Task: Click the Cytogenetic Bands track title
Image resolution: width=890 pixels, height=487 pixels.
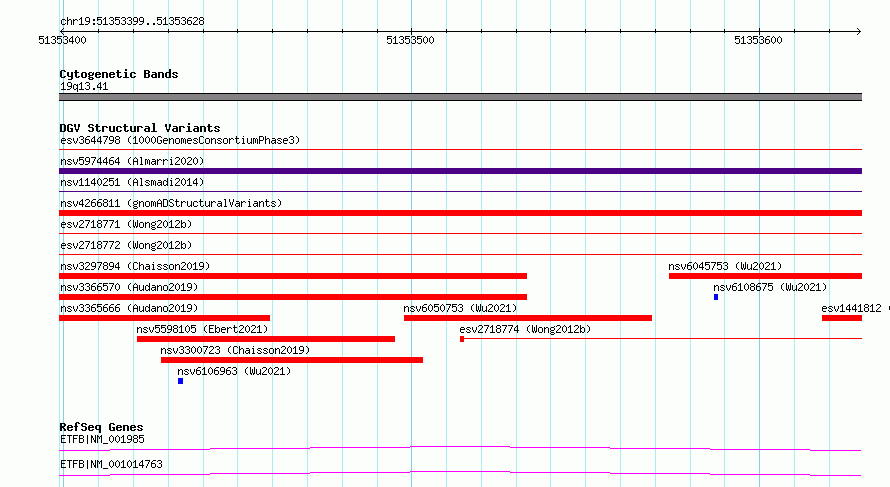Action: click(x=119, y=74)
